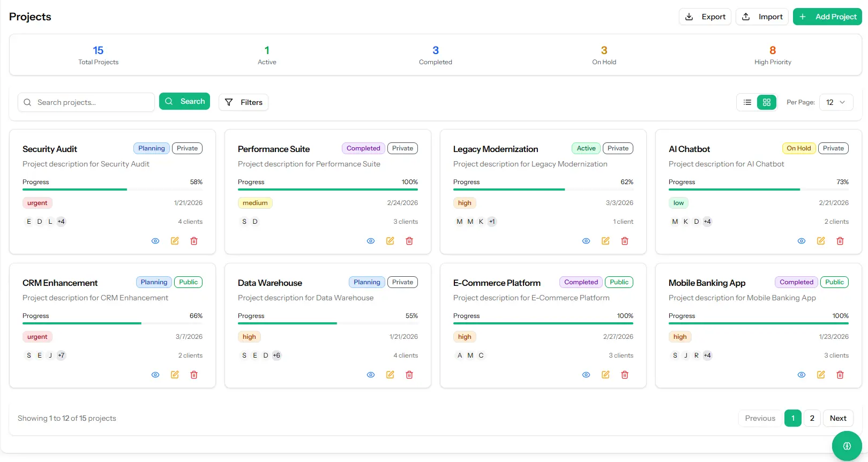Edit the AI Chatbot project
868x462 pixels.
pos(821,241)
